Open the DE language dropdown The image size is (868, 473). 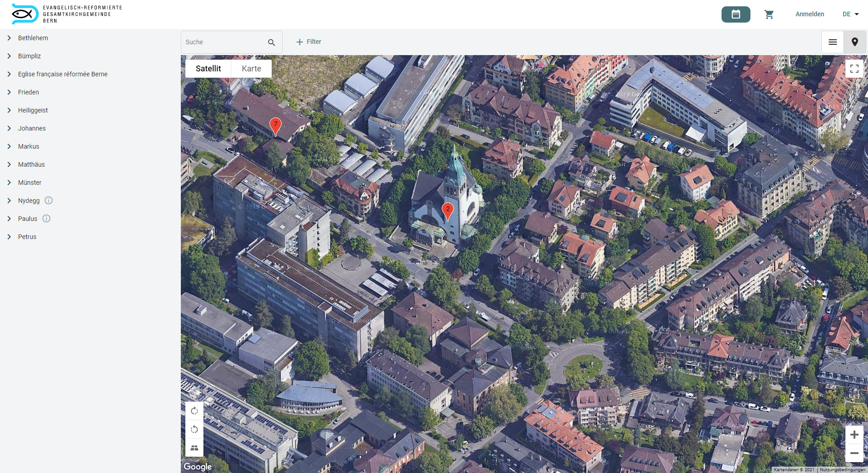[850, 14]
